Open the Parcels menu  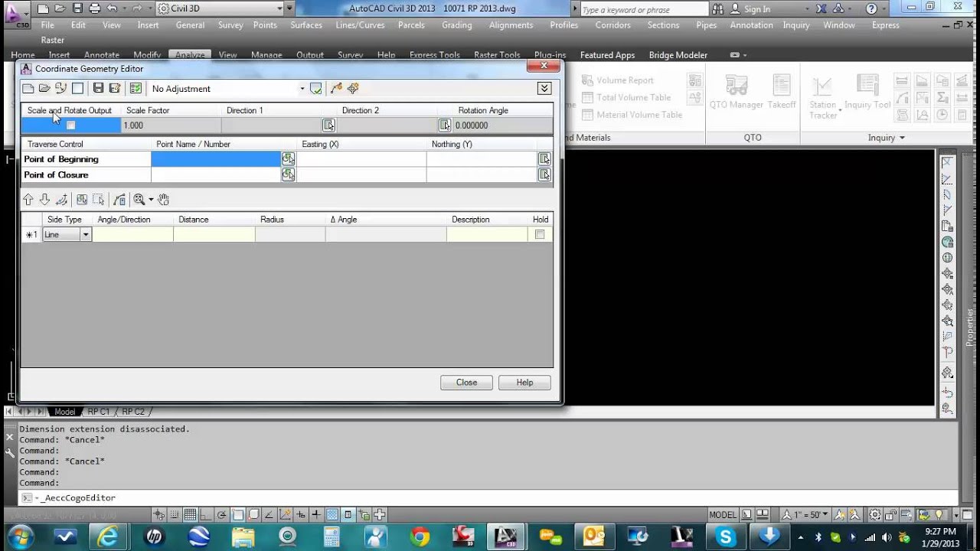click(x=411, y=25)
